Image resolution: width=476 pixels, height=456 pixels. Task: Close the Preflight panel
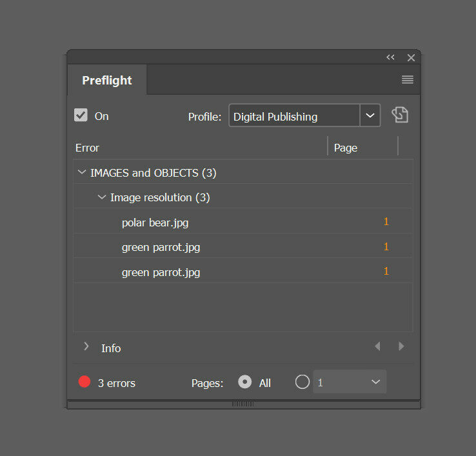point(411,57)
